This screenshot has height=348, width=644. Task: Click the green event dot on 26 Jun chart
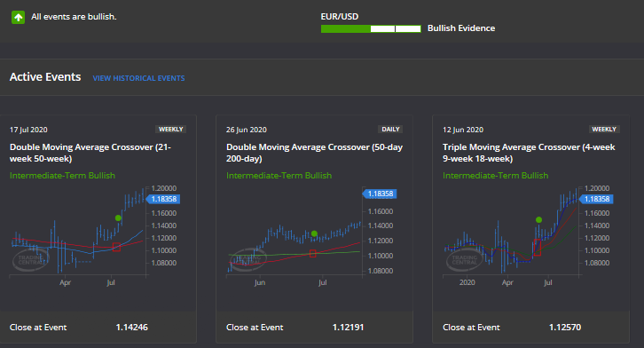[x=314, y=233]
